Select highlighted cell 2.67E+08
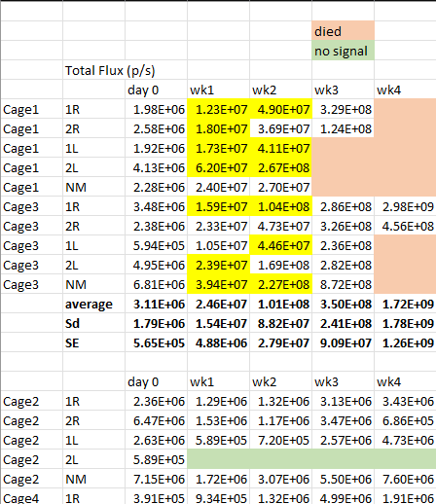This screenshot has width=436, height=504. pyautogui.click(x=280, y=167)
